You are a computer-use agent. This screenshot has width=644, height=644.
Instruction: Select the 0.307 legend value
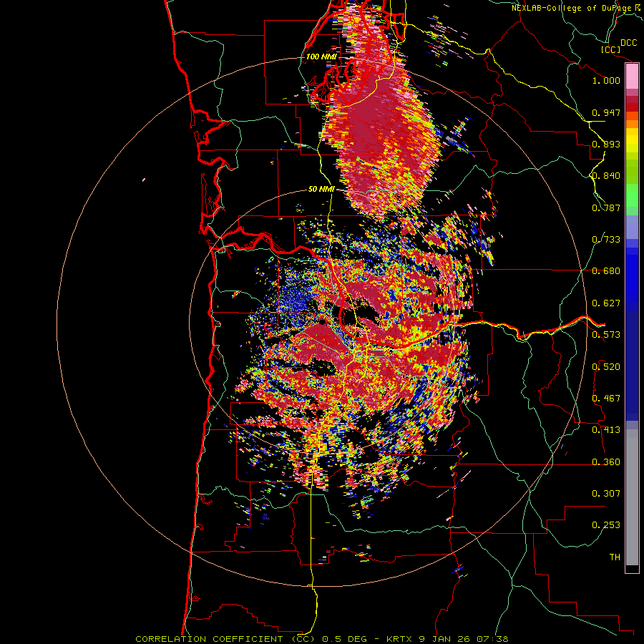click(x=606, y=494)
